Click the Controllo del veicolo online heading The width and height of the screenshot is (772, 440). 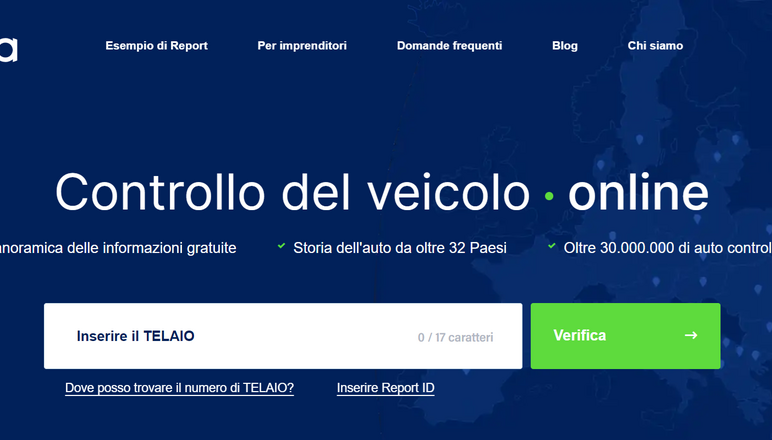click(x=382, y=192)
